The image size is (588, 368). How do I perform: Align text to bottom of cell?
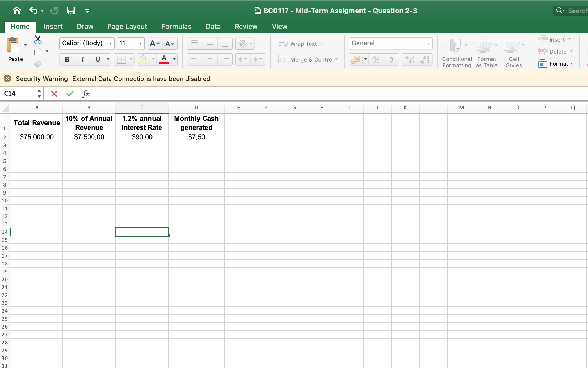coord(225,43)
